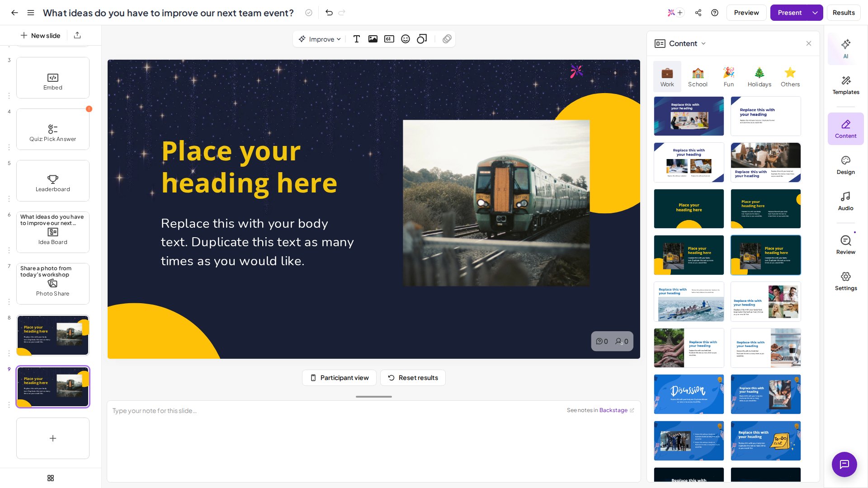Screen dimensions: 868x488
Task: Open the Design panel
Action: pos(845,165)
